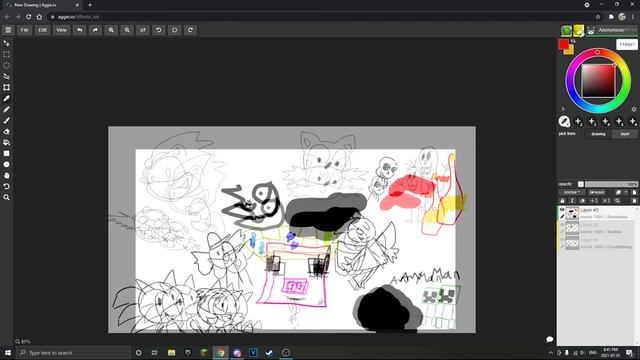The height and width of the screenshot is (360, 640).
Task: Open the hamburger main menu
Action: (x=8, y=30)
